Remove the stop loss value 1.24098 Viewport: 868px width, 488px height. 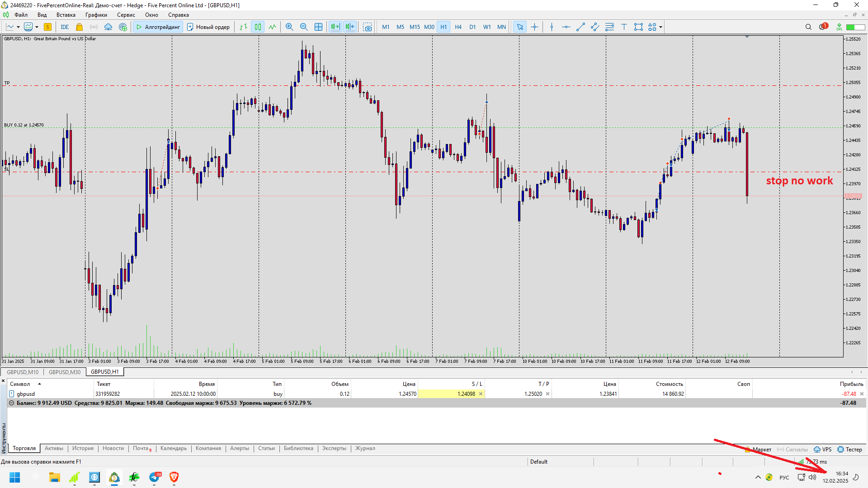[481, 394]
